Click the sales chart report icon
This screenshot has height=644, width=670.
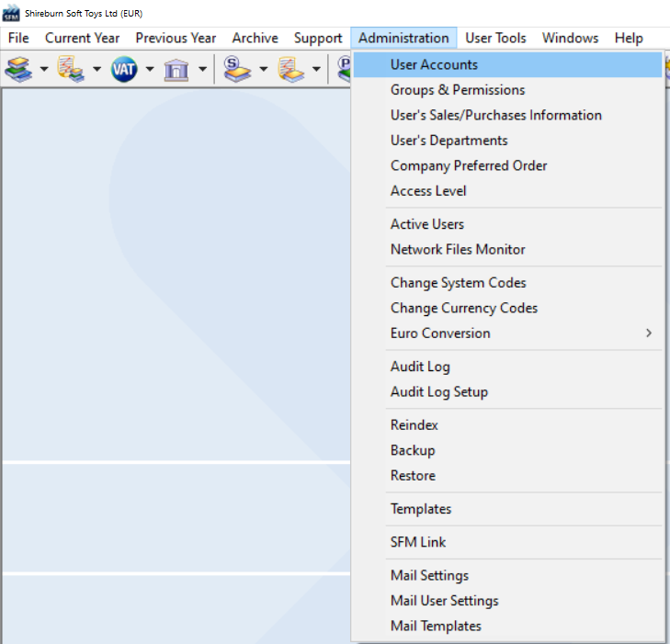[x=290, y=69]
